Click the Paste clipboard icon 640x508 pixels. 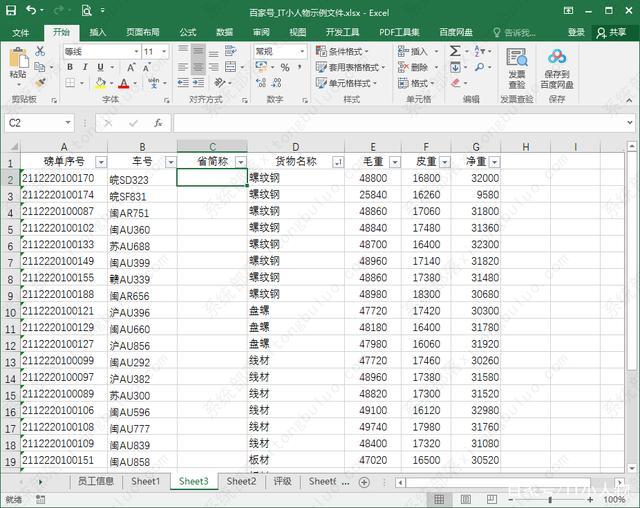(x=18, y=58)
